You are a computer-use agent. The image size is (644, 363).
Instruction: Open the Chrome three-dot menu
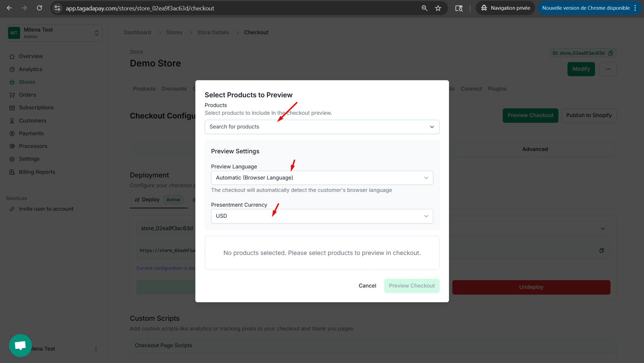tap(635, 8)
